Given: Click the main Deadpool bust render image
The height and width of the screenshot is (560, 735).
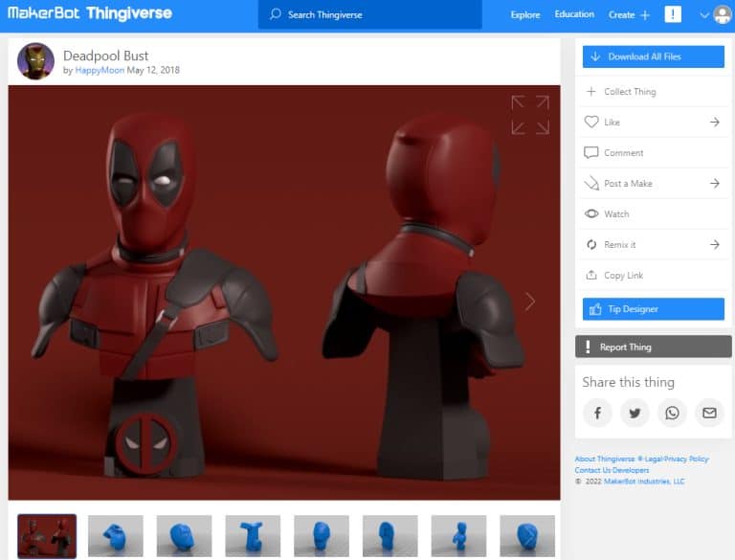Looking at the screenshot, I should point(284,293).
